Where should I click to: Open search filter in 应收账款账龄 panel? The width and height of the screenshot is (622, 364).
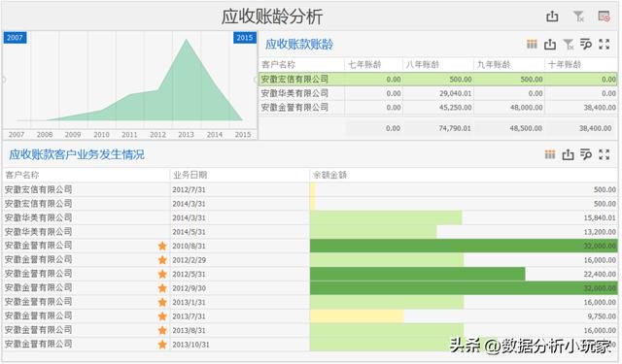tap(586, 44)
